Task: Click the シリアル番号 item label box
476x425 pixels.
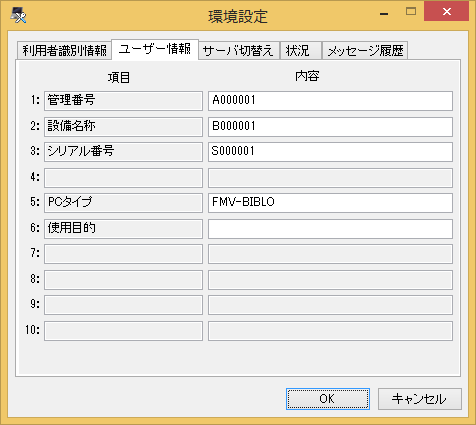Action: (x=123, y=152)
